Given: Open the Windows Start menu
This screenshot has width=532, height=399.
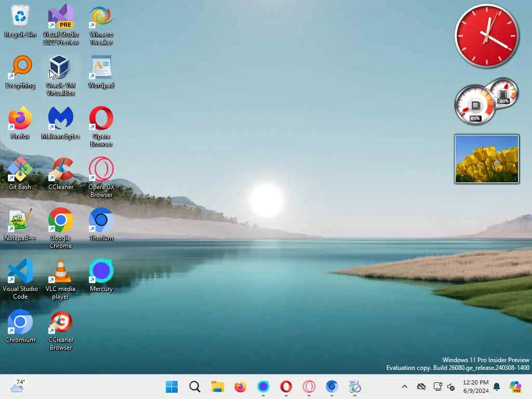Looking at the screenshot, I should 171,387.
